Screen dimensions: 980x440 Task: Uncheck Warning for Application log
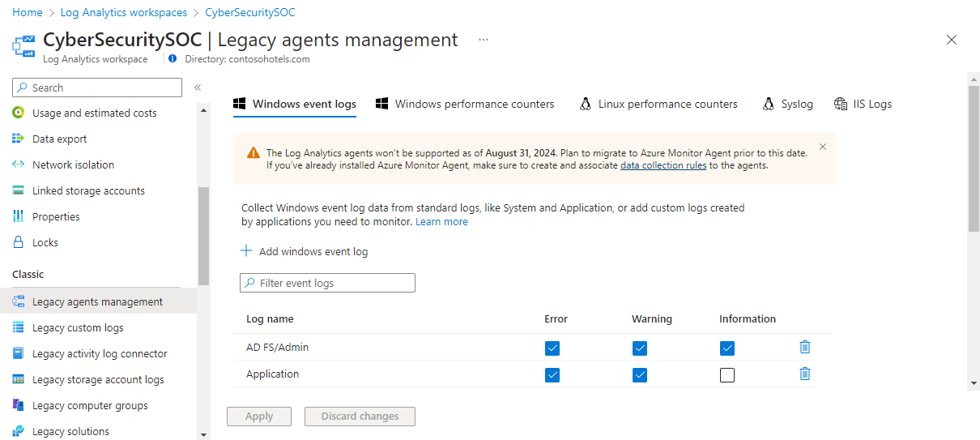coord(640,375)
